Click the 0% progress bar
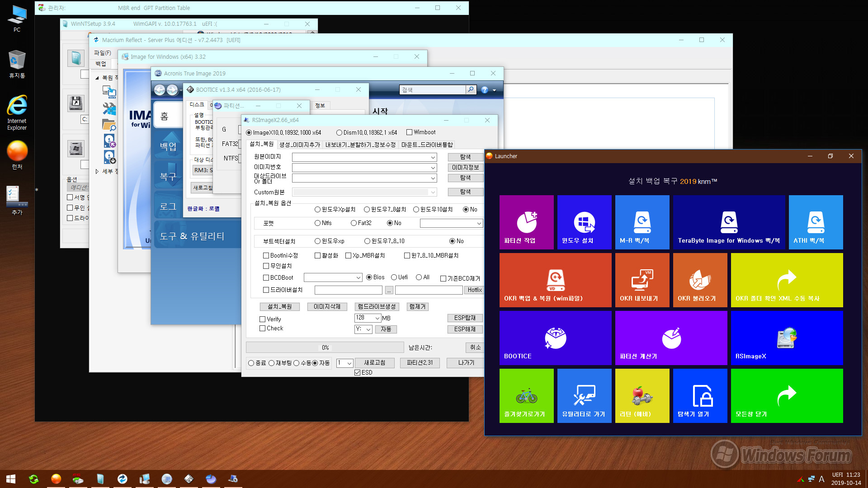This screenshot has width=868, height=488. pyautogui.click(x=325, y=347)
